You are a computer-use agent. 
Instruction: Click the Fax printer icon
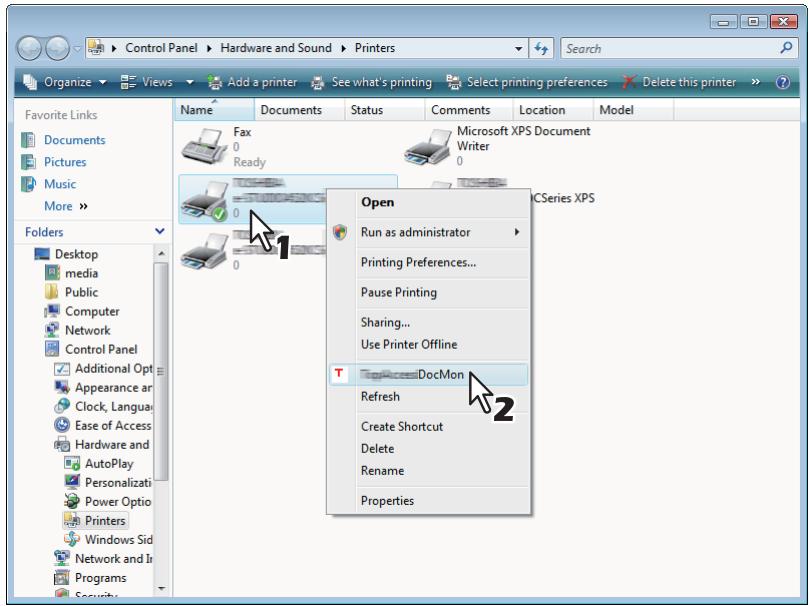click(x=204, y=146)
